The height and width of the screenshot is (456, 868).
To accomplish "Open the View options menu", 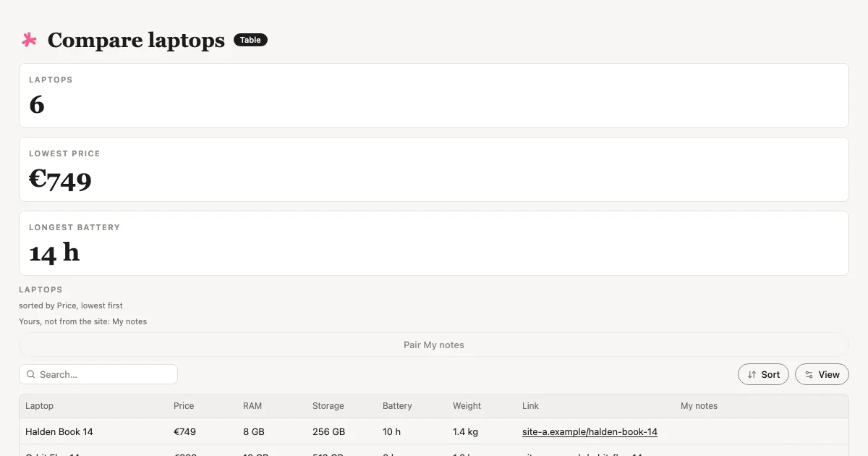I will pyautogui.click(x=822, y=374).
